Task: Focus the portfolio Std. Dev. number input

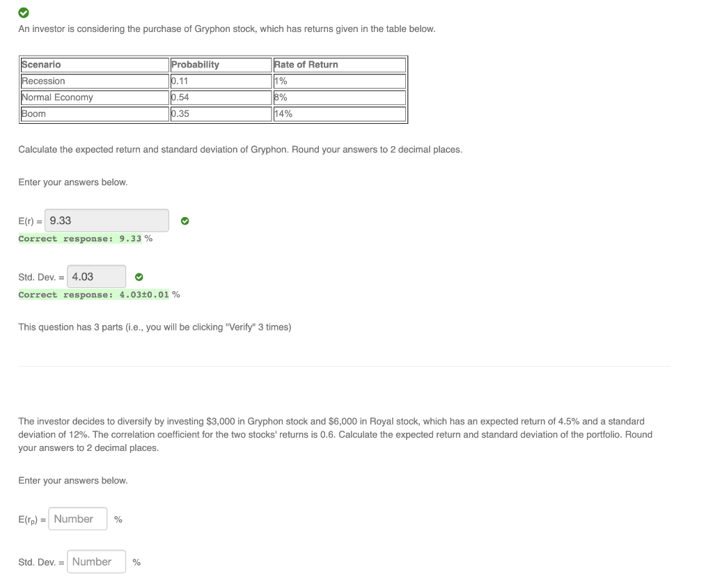Action: (96, 562)
